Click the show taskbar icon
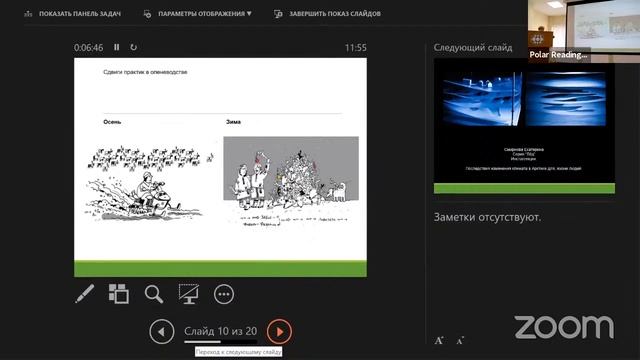This screenshot has width=640, height=360. click(x=28, y=14)
